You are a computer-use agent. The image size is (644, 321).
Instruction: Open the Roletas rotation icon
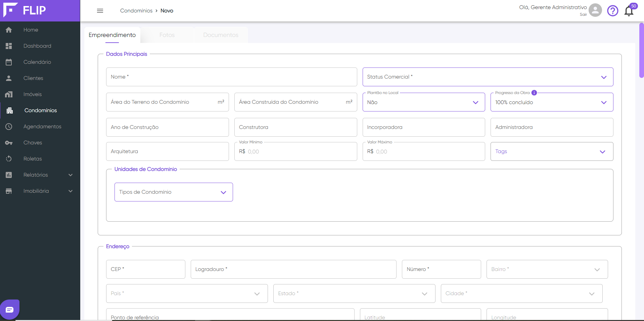coord(9,159)
